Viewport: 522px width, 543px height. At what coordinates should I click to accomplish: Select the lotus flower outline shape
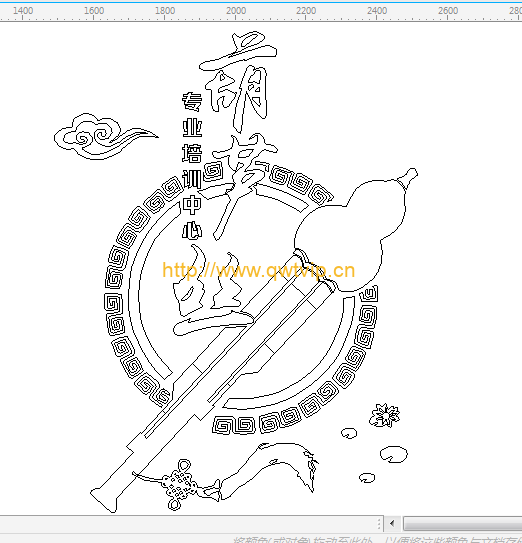click(384, 415)
